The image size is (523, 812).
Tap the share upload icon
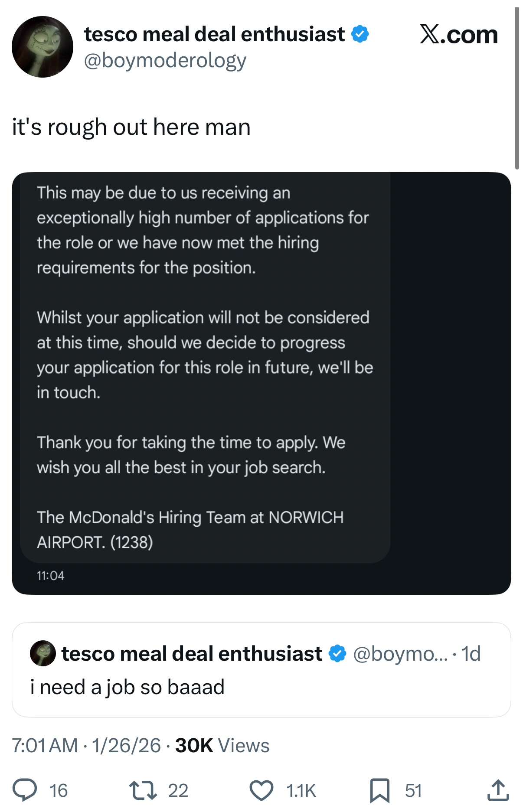pos(497,789)
